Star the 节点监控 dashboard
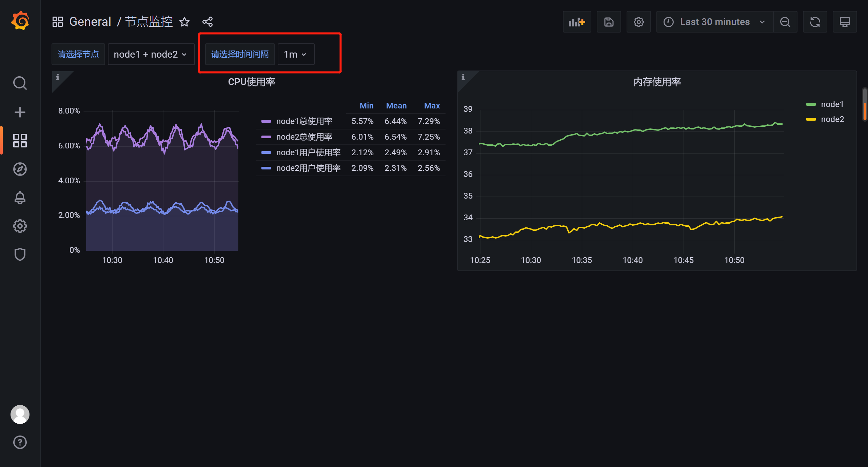Image resolution: width=868 pixels, height=467 pixels. click(184, 22)
